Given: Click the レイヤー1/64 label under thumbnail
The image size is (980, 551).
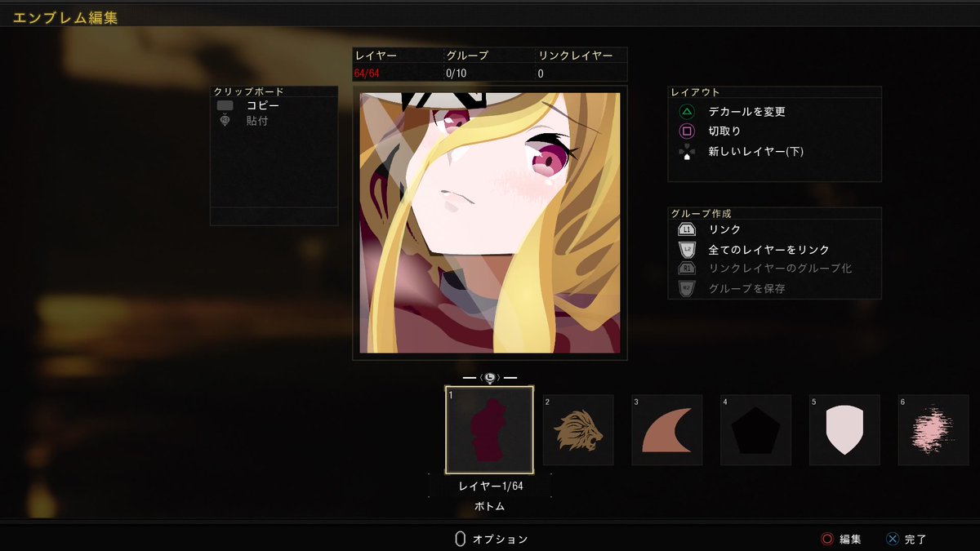Looking at the screenshot, I should tap(490, 486).
